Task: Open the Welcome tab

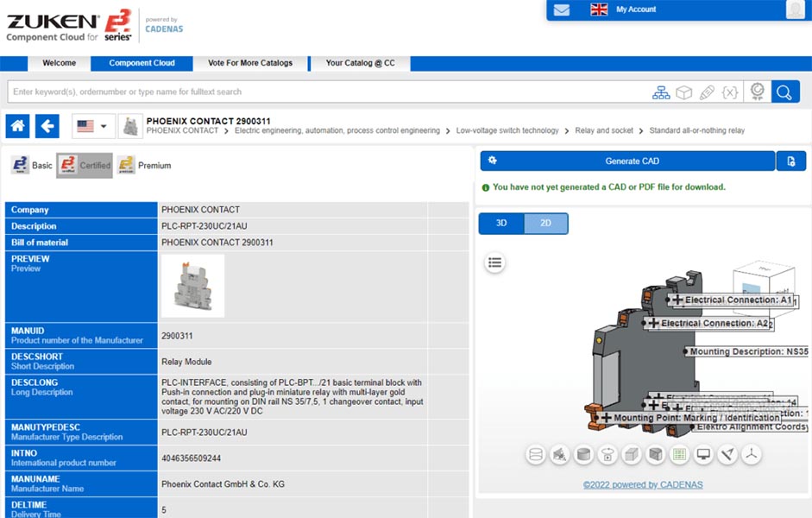Action: [x=59, y=63]
